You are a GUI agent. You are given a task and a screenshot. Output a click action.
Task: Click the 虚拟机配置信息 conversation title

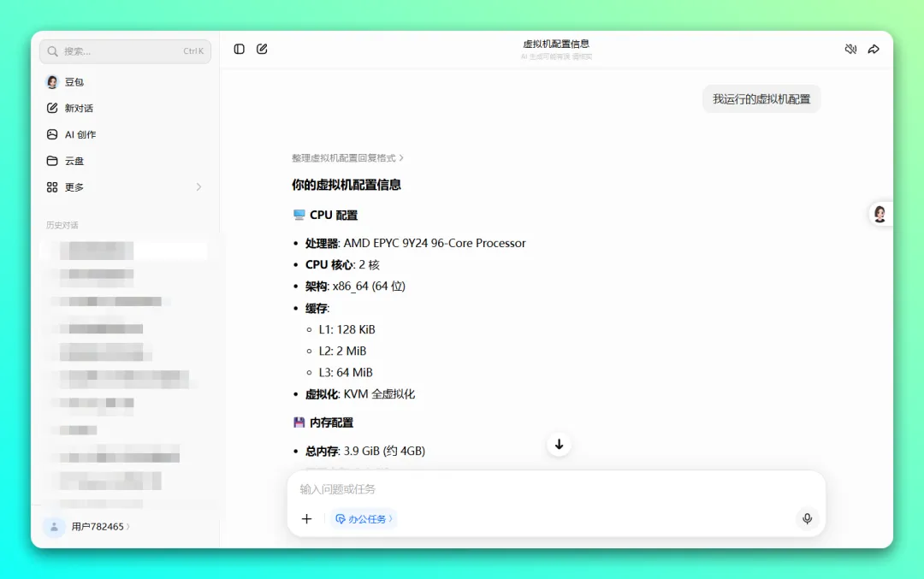click(556, 44)
